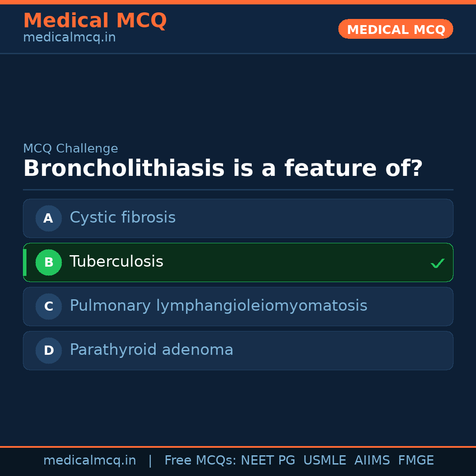The image size is (476, 476).
Task: Click the green checkmark on Tuberculosis
Action: click(x=438, y=263)
